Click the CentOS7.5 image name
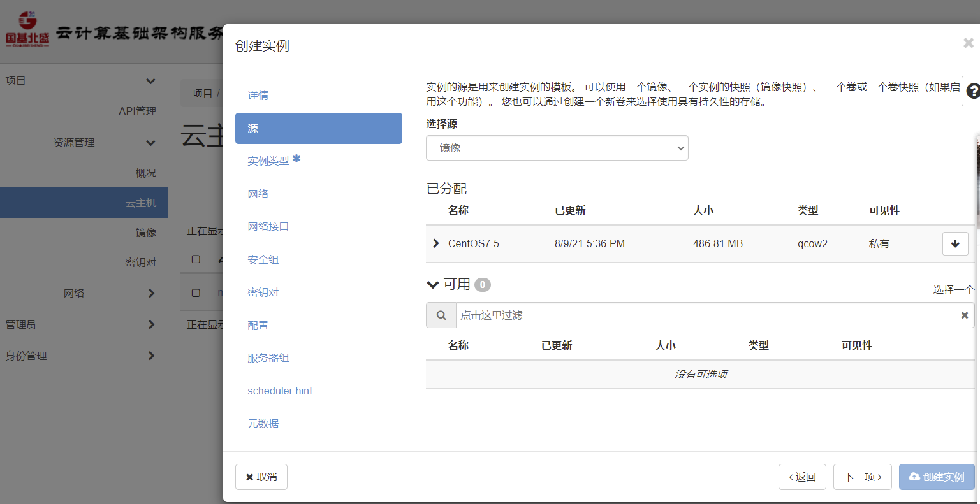The width and height of the screenshot is (980, 504). pos(474,243)
